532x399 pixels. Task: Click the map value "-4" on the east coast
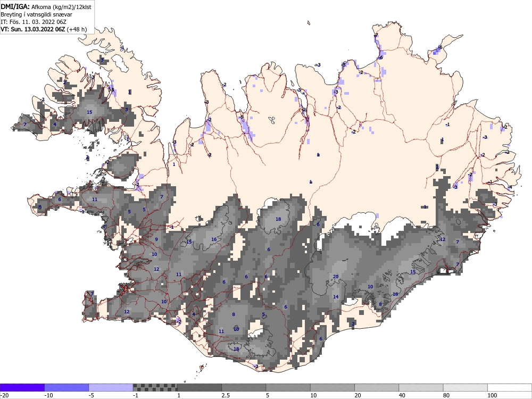coord(510,187)
